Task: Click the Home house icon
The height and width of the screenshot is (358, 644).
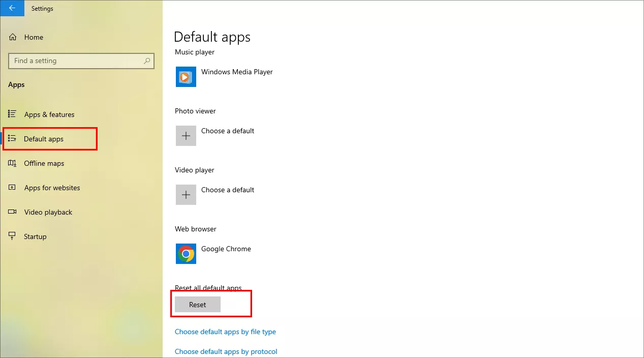Action: 13,37
